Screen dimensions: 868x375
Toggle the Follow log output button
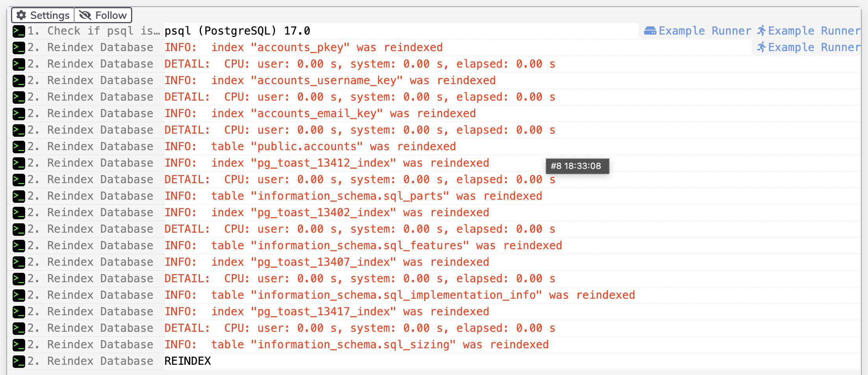[103, 15]
